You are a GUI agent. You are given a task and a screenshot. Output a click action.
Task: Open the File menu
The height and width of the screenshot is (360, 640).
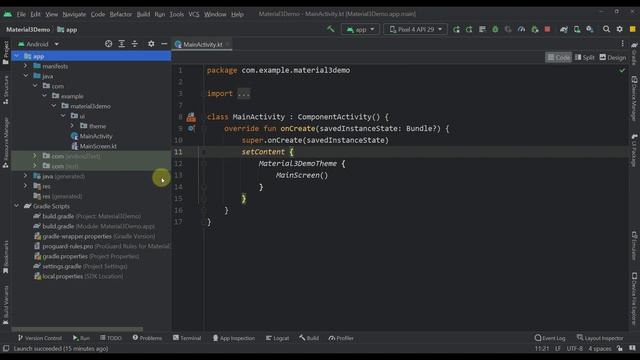point(21,14)
